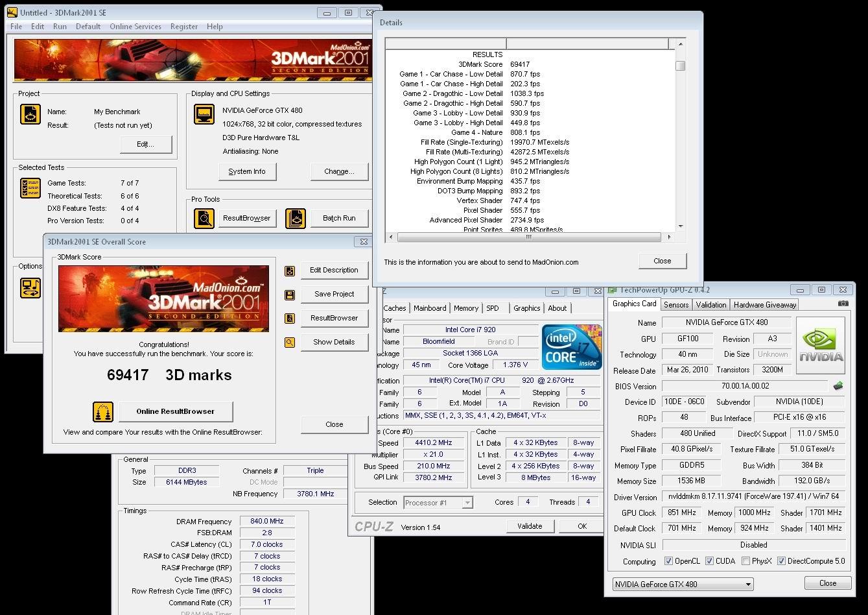
Task: Open the Online Services menu
Action: [x=135, y=27]
